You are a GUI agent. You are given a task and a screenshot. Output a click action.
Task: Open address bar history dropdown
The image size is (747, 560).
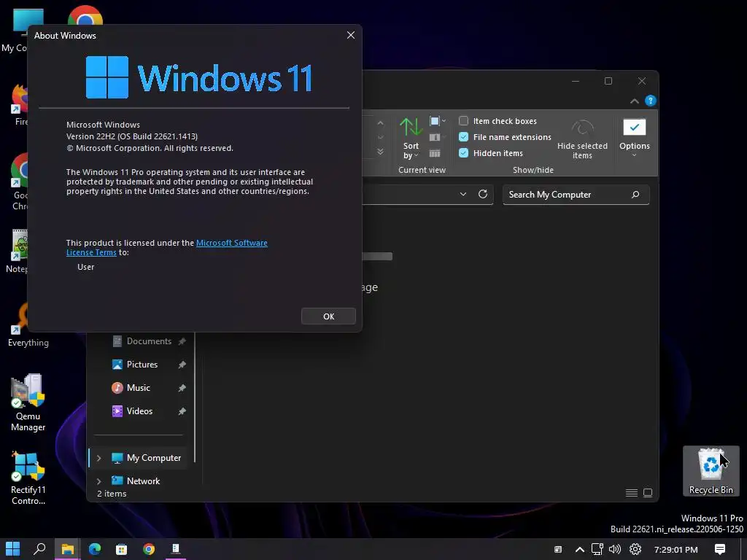coord(462,194)
